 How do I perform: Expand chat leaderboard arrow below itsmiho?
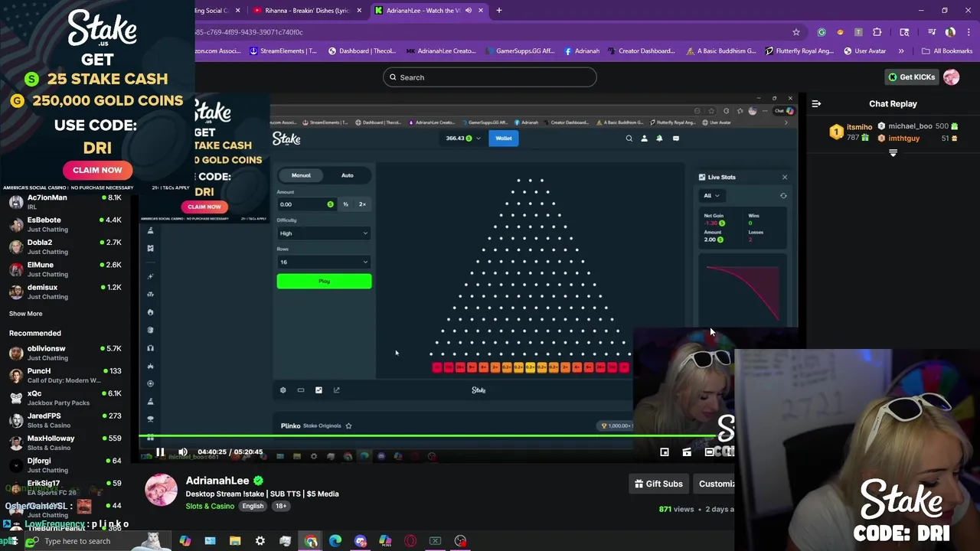coord(893,153)
